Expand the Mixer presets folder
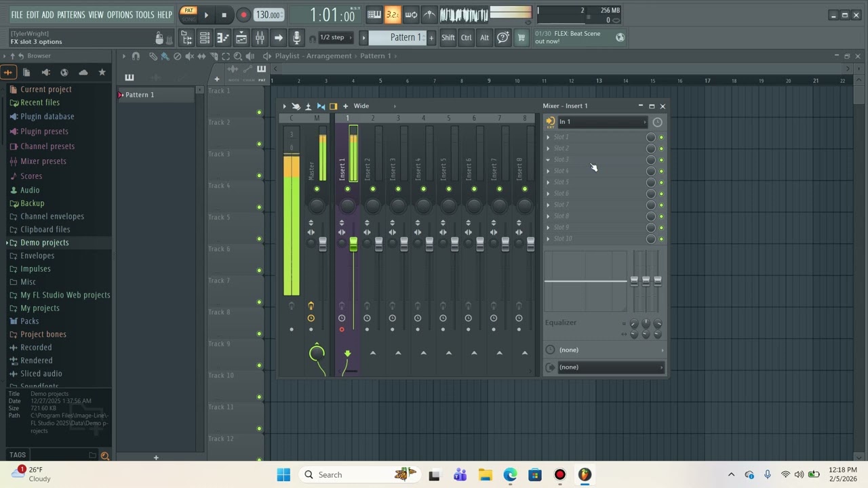 click(43, 161)
